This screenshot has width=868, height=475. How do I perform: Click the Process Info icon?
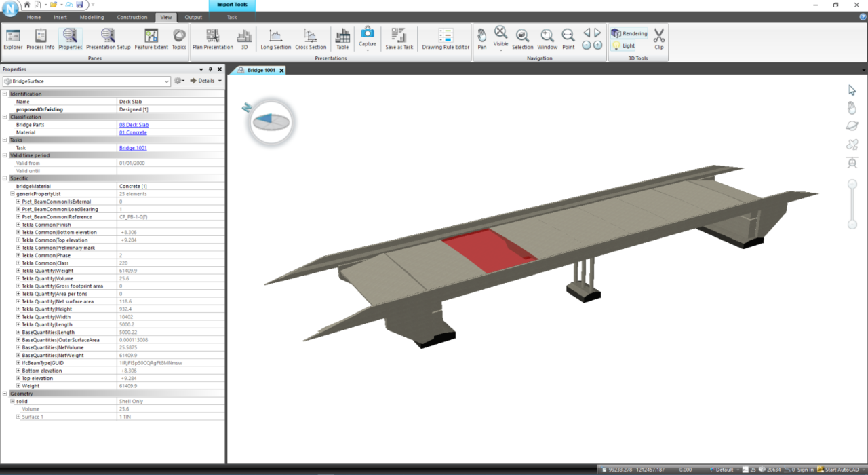(41, 39)
